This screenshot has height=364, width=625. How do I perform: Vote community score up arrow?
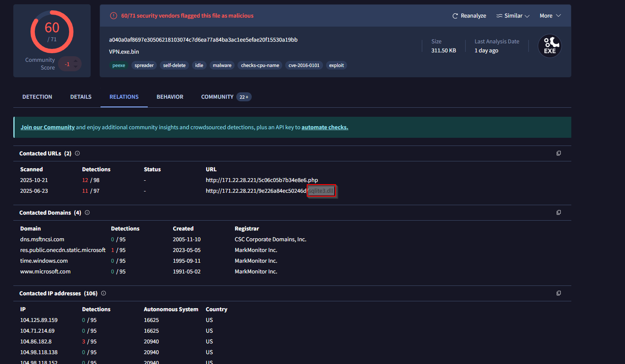tap(76, 61)
